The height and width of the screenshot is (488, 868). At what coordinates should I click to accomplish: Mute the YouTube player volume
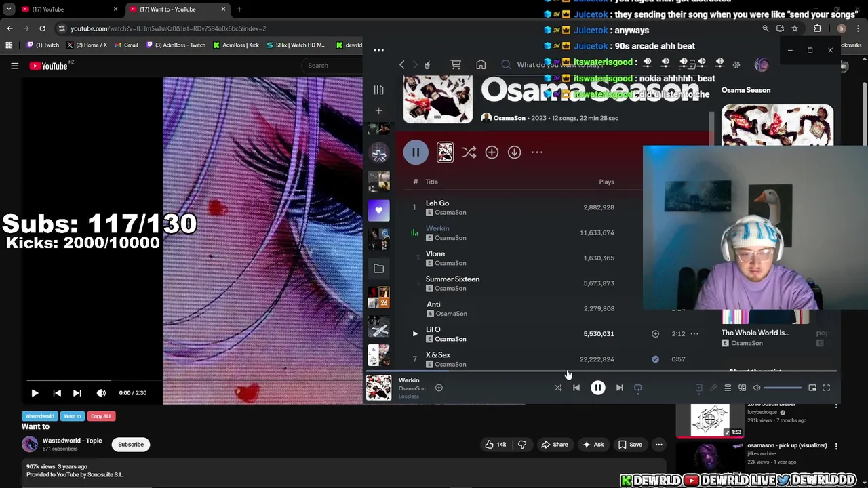point(101,393)
